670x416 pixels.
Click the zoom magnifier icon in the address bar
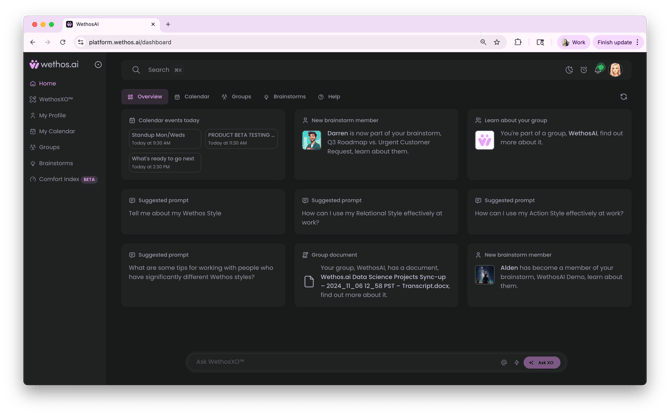[483, 42]
